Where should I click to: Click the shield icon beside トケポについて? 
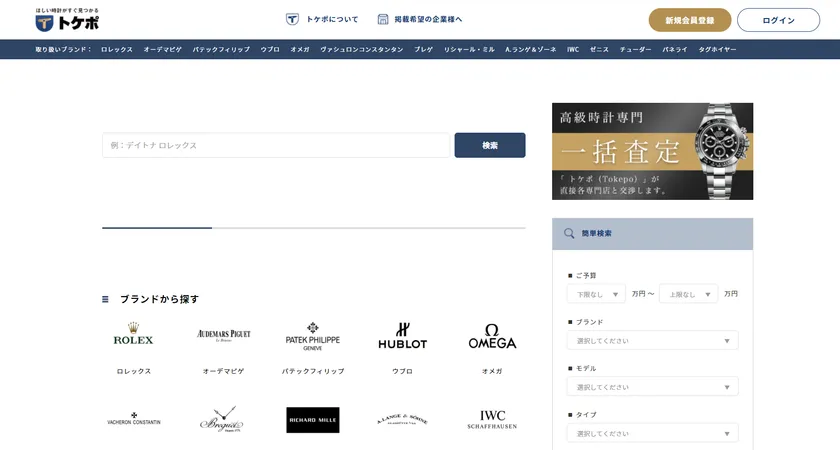(292, 19)
